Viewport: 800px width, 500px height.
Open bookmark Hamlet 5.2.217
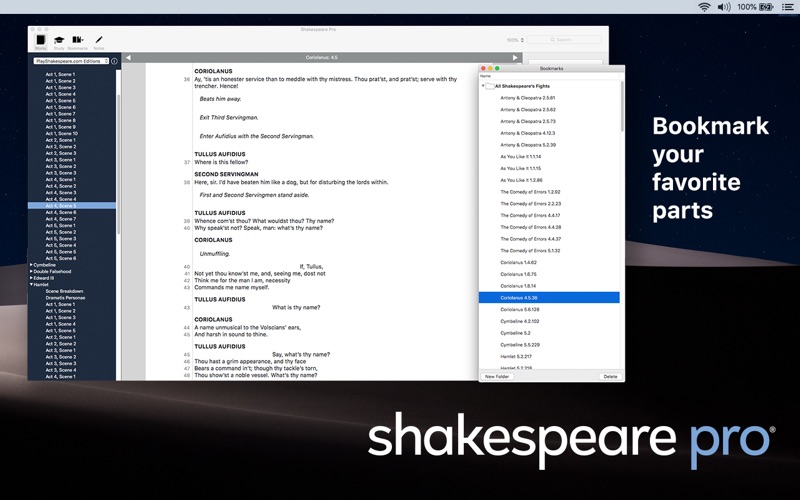tap(516, 357)
